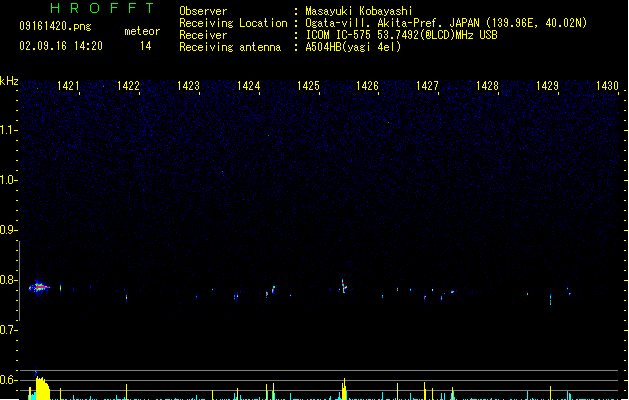Click the 'Receiving antenna' label

[x=230, y=47]
